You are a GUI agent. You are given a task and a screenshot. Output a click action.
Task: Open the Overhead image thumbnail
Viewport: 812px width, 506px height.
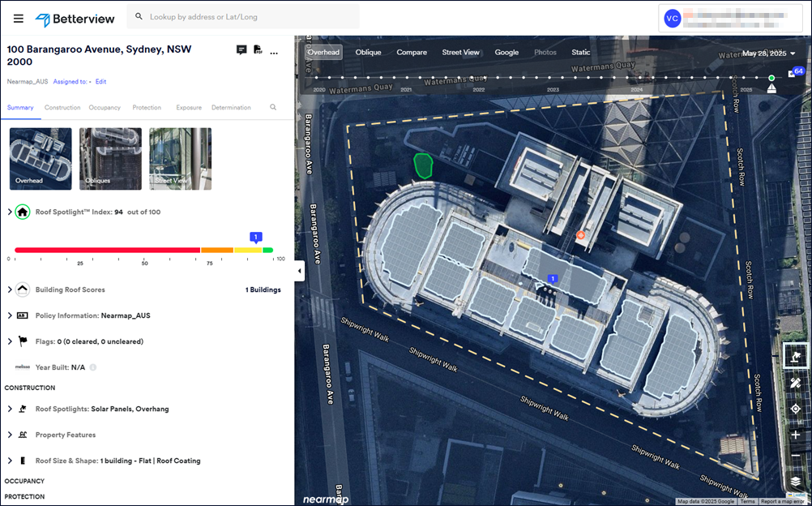[x=41, y=159]
